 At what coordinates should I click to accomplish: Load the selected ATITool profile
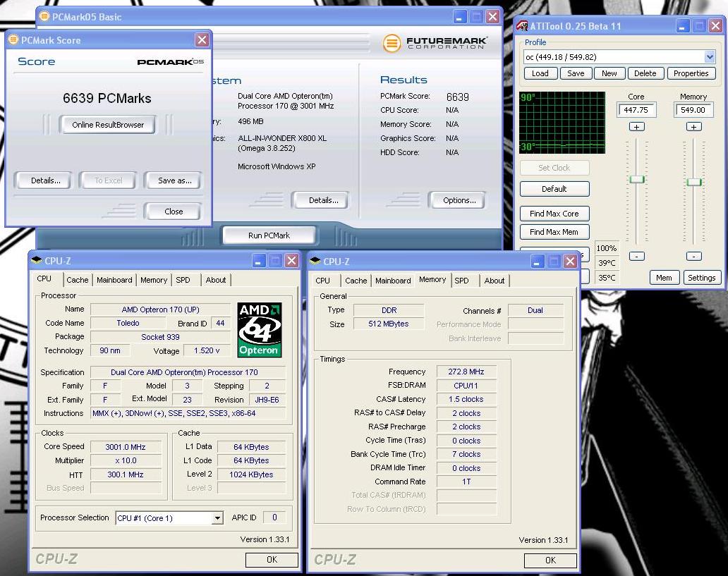540,73
